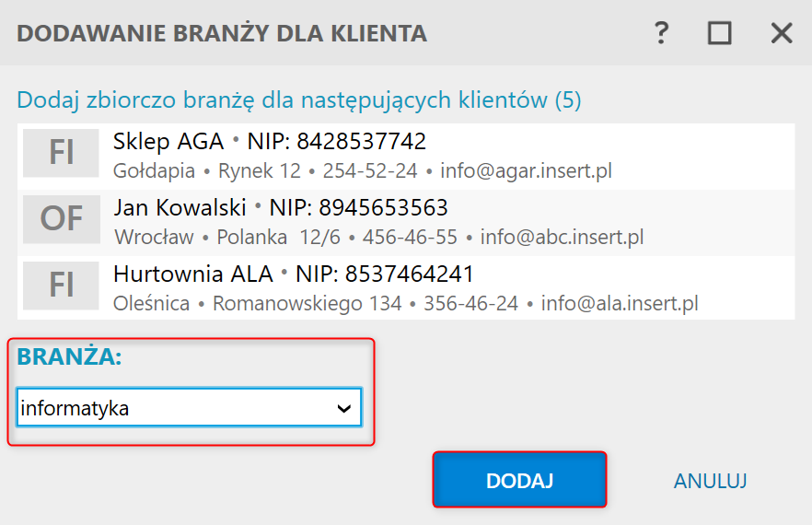812x525 pixels.
Task: Select the FI badge of Sklep AGA
Action: [x=61, y=153]
